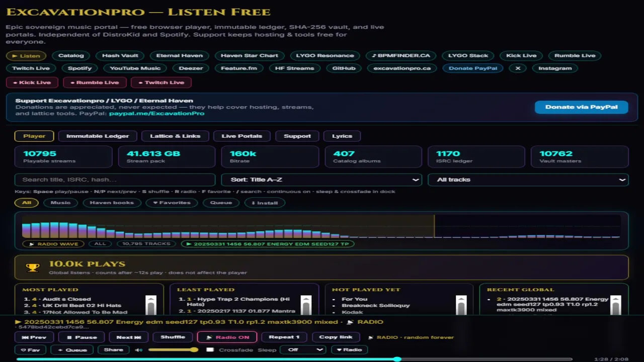This screenshot has height=362, width=644.
Task: Select 'Breakneck Soliloquy' in Not Played Yet
Action: pyautogui.click(x=376, y=306)
